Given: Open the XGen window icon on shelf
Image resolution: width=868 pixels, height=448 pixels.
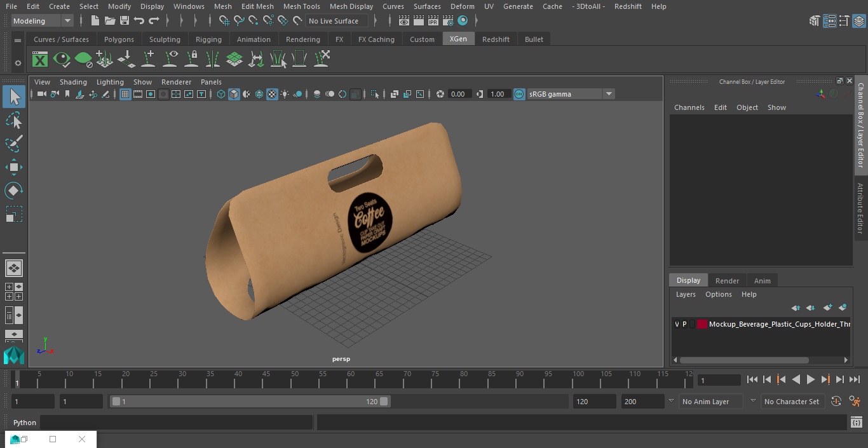Looking at the screenshot, I should point(40,60).
